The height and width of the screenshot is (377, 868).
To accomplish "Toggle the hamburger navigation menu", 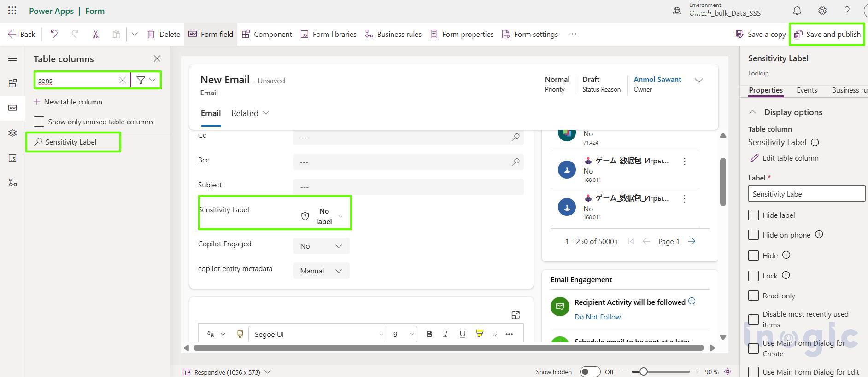I will point(12,58).
